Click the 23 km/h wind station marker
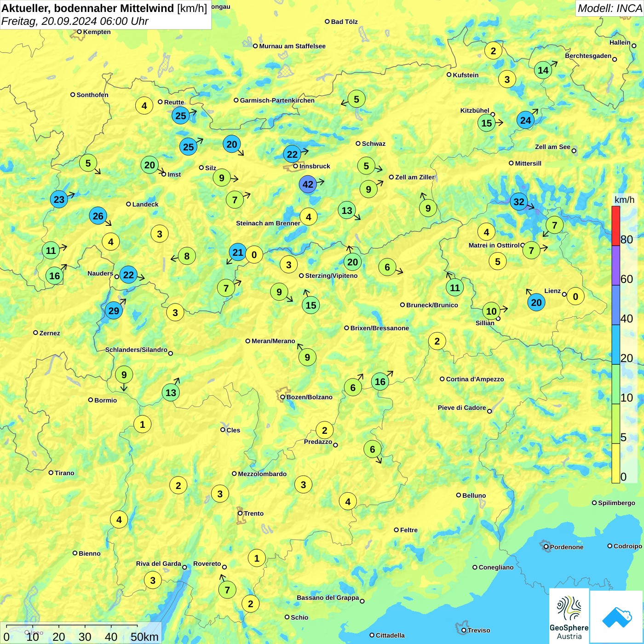644x644 pixels. pyautogui.click(x=59, y=199)
